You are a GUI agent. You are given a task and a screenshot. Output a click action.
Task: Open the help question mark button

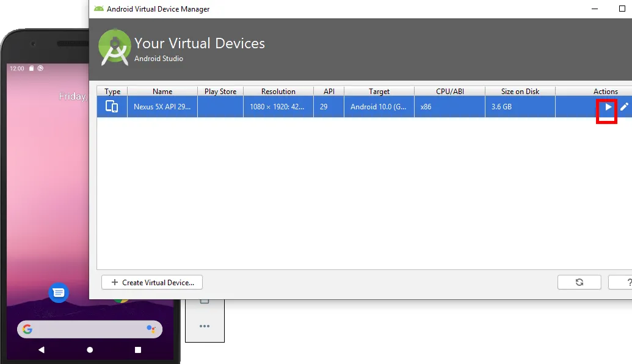coord(621,282)
